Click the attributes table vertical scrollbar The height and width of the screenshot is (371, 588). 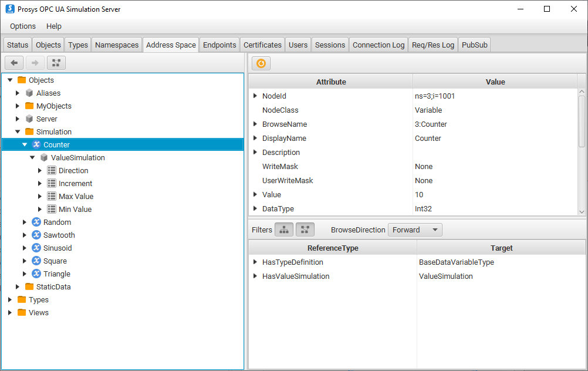coord(582,117)
